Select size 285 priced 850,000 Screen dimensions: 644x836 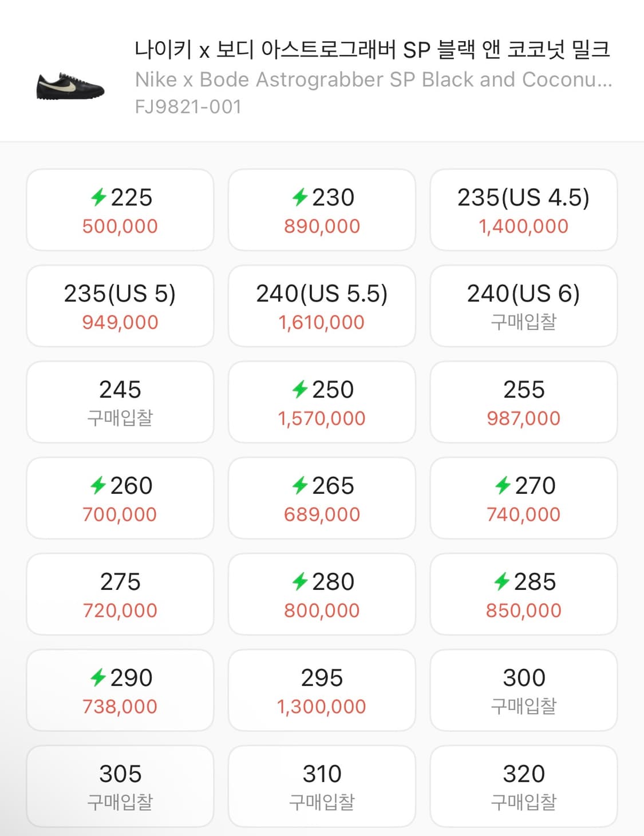(523, 595)
